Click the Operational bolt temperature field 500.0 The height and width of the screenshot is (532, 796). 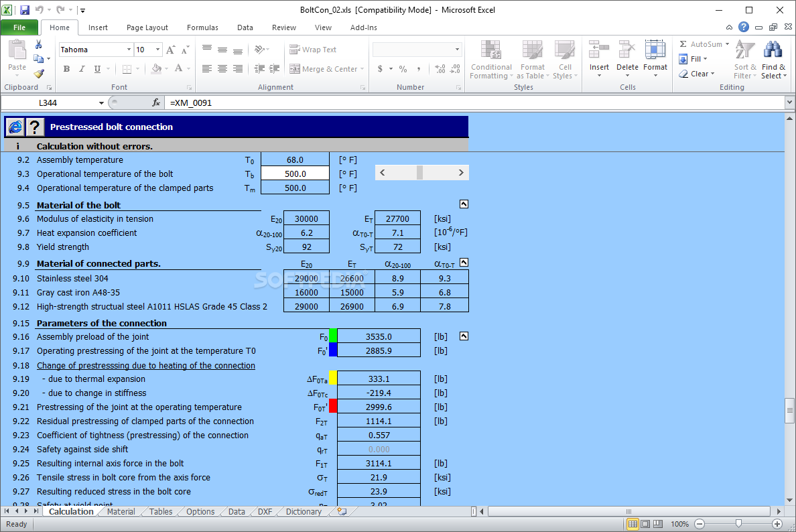pos(295,174)
